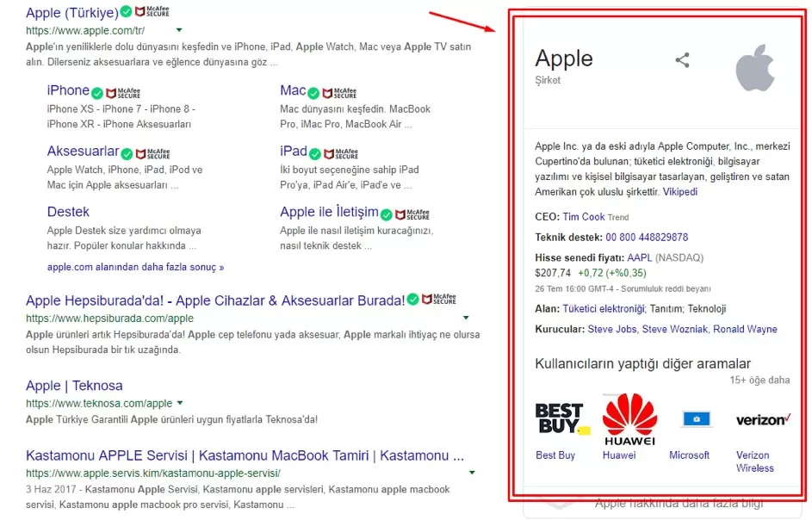This screenshot has width=812, height=520.
Task: Click 'apple.com alanından daha fazla sonuç' link
Action: click(135, 267)
